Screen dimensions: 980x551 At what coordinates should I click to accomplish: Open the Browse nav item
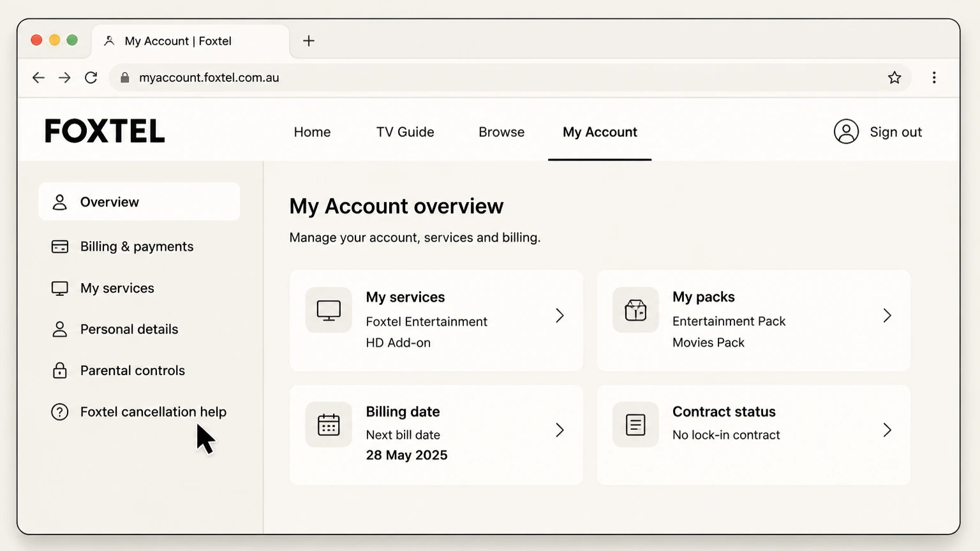(x=501, y=132)
